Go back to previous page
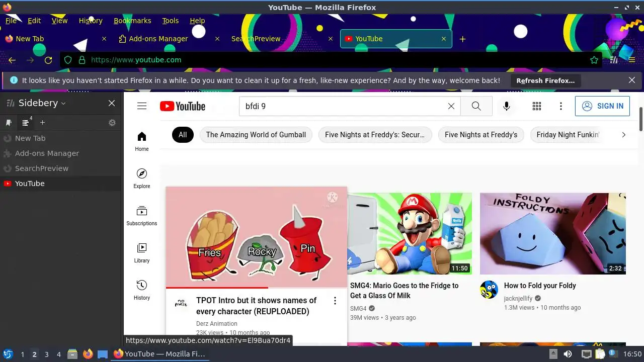This screenshot has width=644, height=362. pos(12,60)
